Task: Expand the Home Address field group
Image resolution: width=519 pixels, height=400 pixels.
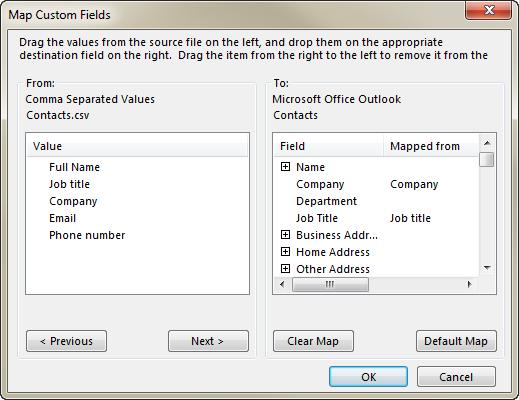Action: (x=285, y=252)
